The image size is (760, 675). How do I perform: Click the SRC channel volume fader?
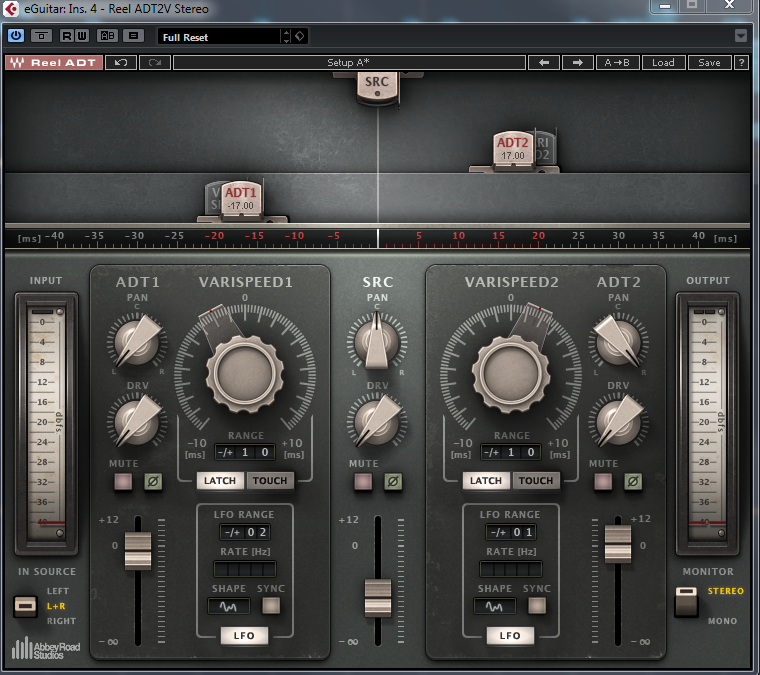378,597
